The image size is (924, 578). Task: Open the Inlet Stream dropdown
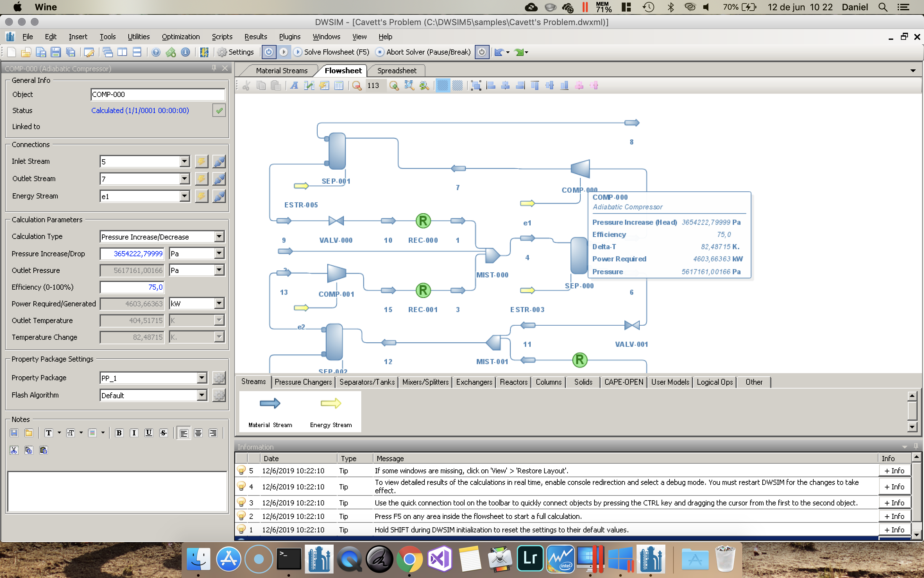tap(184, 161)
